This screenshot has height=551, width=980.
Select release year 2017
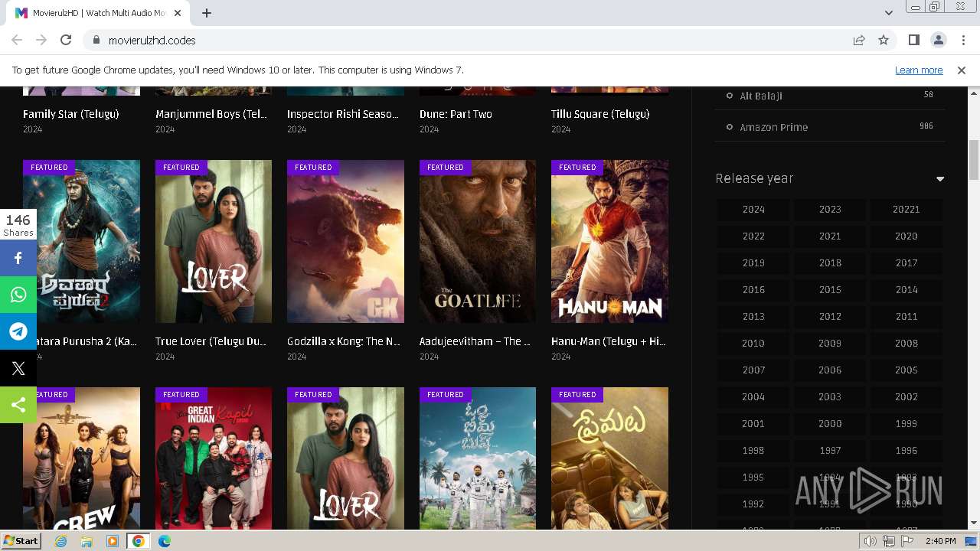(x=906, y=262)
